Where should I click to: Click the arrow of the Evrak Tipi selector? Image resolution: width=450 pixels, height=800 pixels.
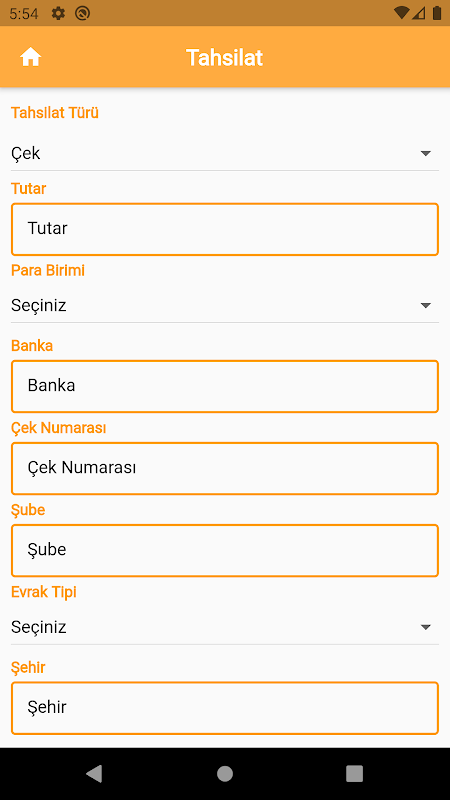tap(426, 627)
